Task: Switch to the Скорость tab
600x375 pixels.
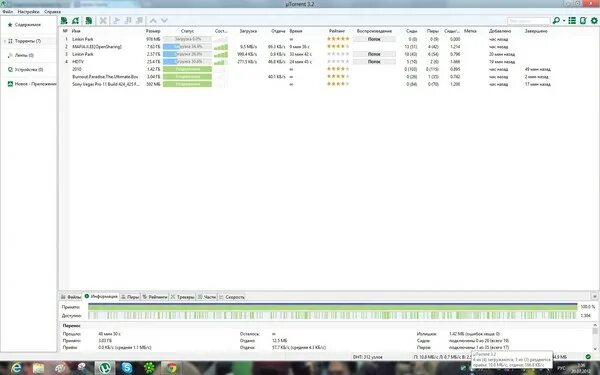Action: point(232,297)
